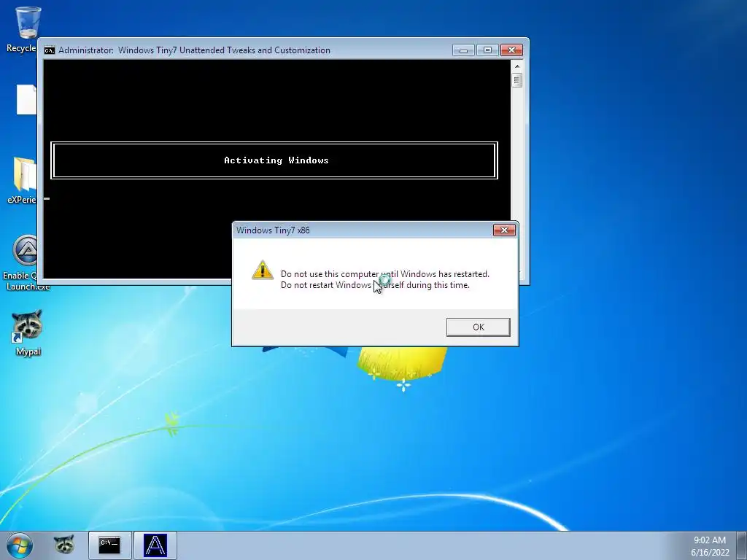
Task: Switch to the command prompt taskbar button
Action: click(109, 545)
